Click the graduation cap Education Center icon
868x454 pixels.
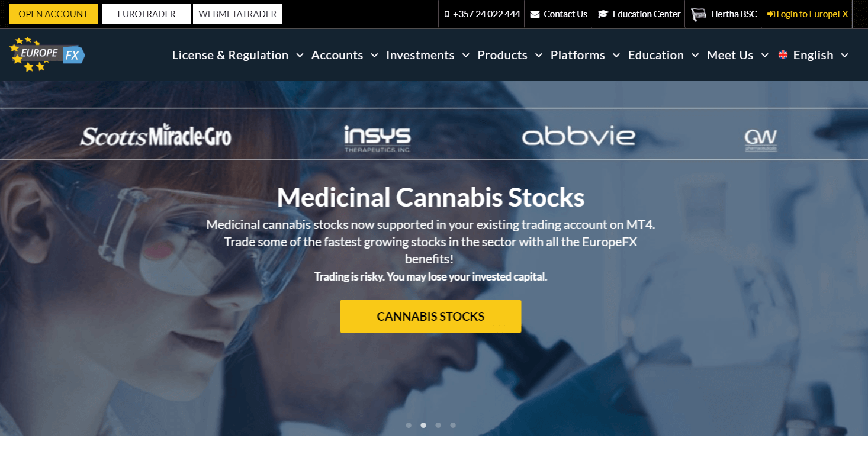(603, 14)
